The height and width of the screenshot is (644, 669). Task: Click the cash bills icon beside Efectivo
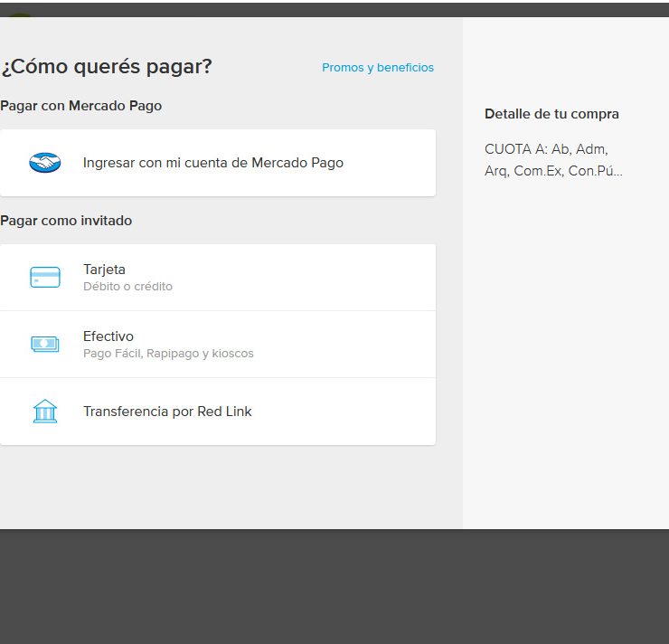tap(45, 344)
